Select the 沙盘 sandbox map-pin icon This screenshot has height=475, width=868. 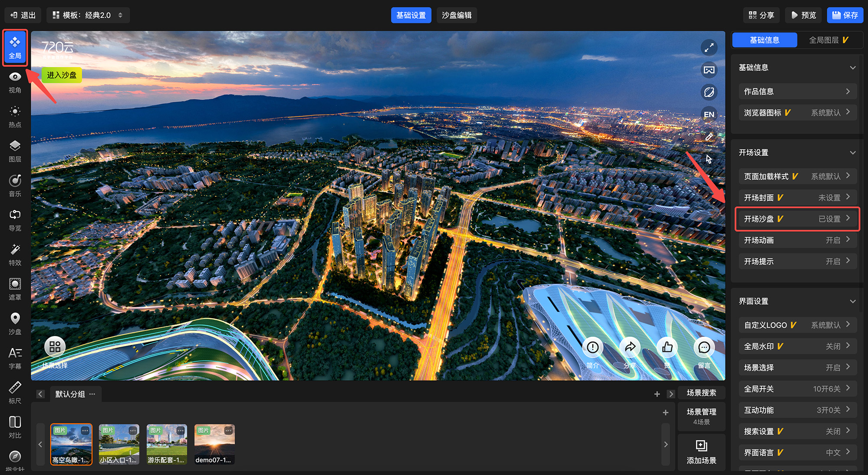[x=15, y=323]
